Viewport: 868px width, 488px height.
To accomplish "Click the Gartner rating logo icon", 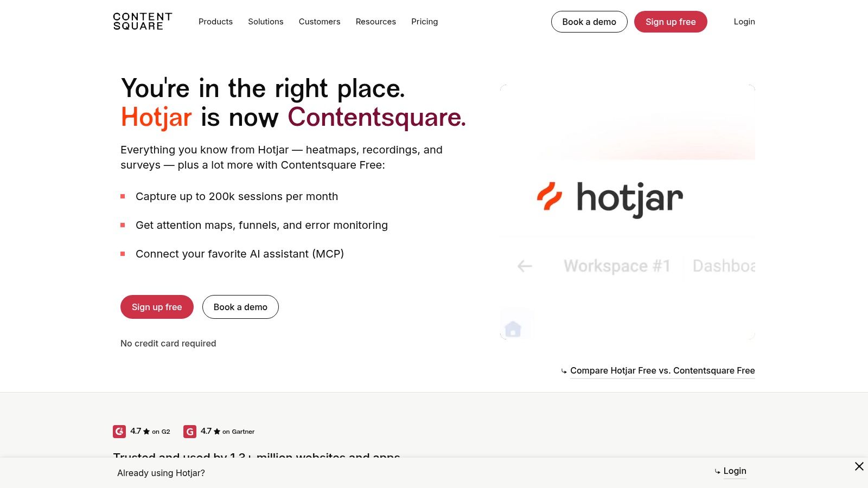I will click(x=190, y=432).
